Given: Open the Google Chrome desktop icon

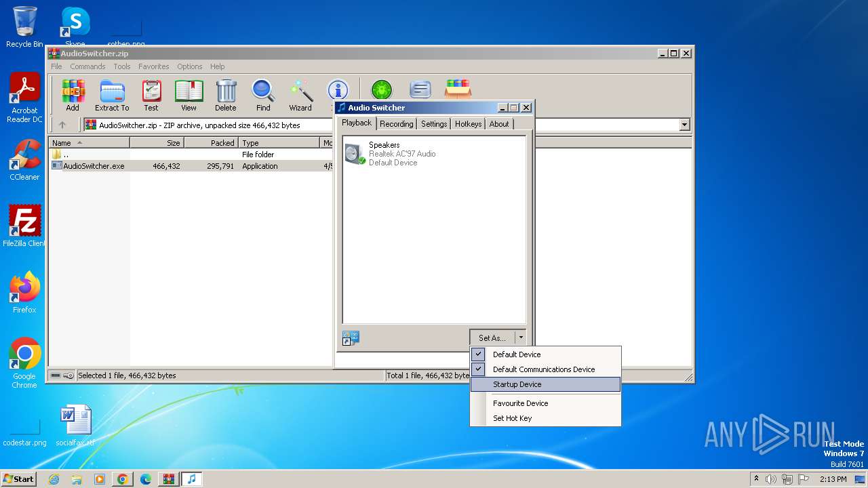Looking at the screenshot, I should pyautogui.click(x=24, y=363).
